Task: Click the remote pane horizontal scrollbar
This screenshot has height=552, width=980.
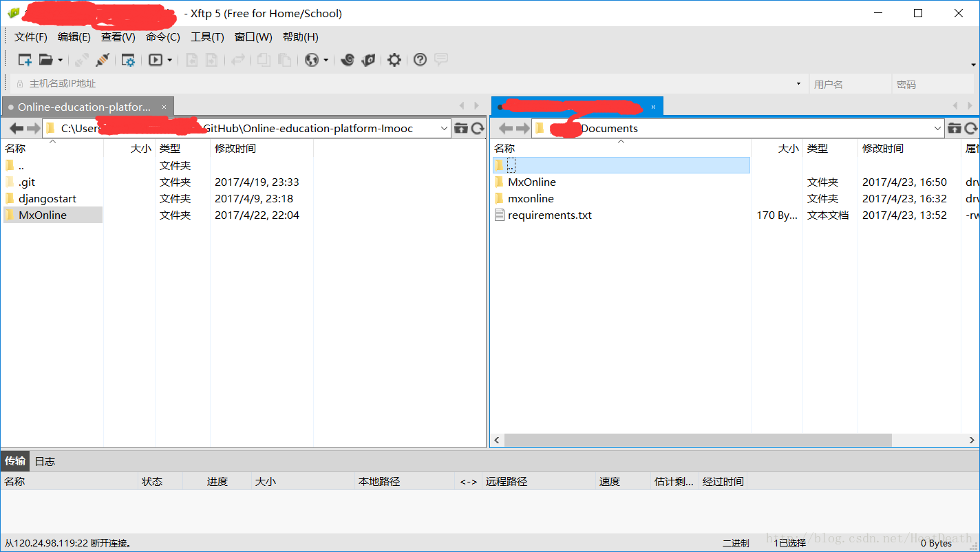Action: (698, 440)
